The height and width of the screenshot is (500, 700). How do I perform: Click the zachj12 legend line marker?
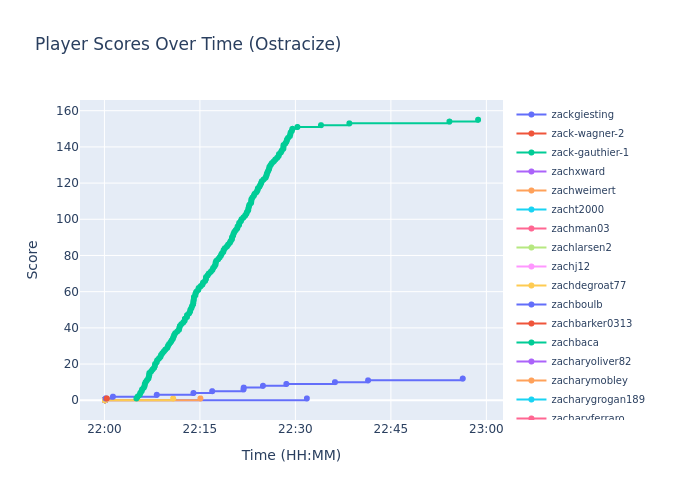531,267
